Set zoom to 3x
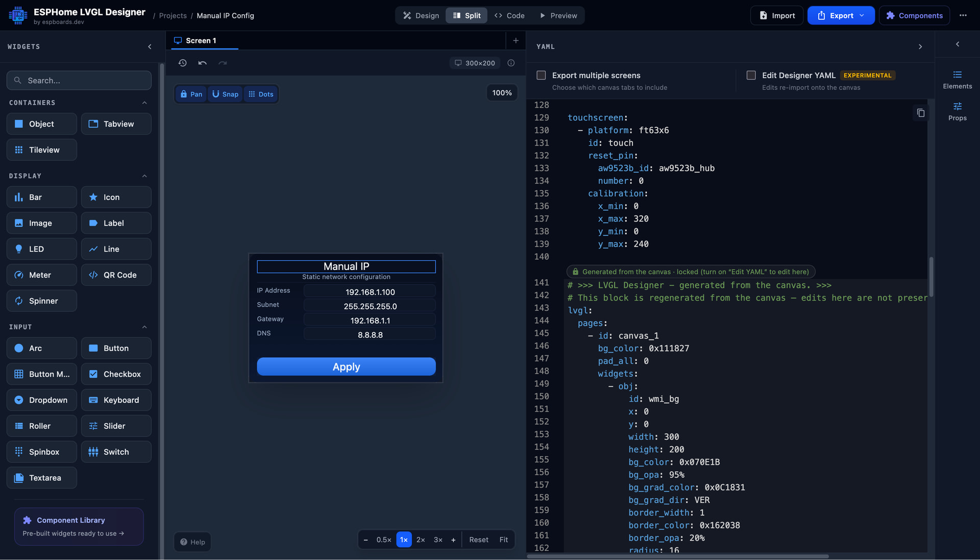Screen dimensions: 980x560 (x=438, y=540)
